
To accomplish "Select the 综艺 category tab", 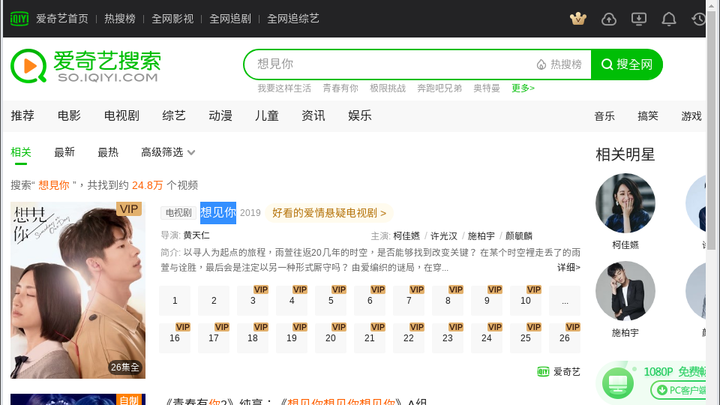I will pos(174,116).
